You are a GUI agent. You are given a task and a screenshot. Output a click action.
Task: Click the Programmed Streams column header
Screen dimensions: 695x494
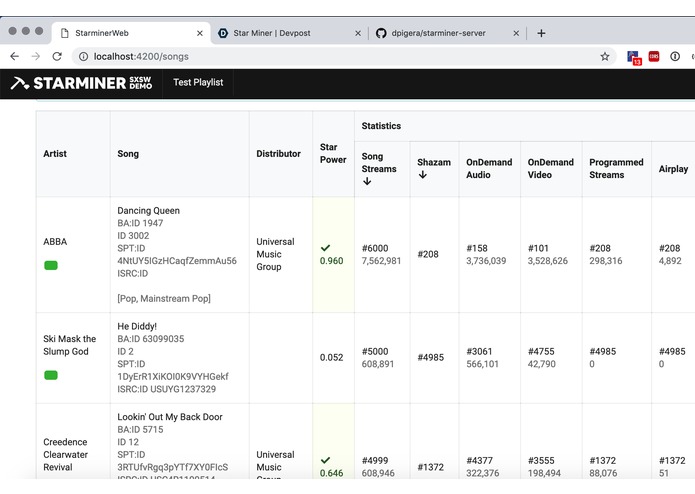[616, 168]
